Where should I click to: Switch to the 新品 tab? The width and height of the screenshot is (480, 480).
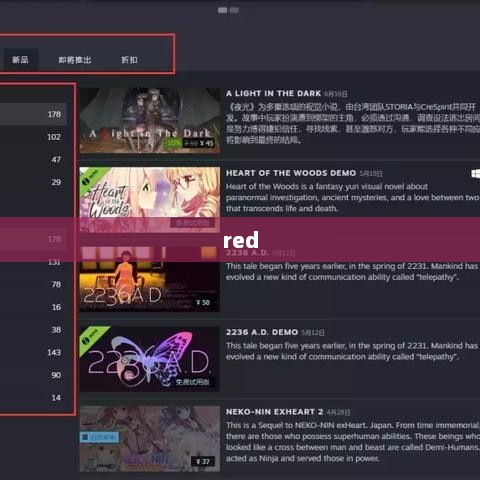(20, 60)
